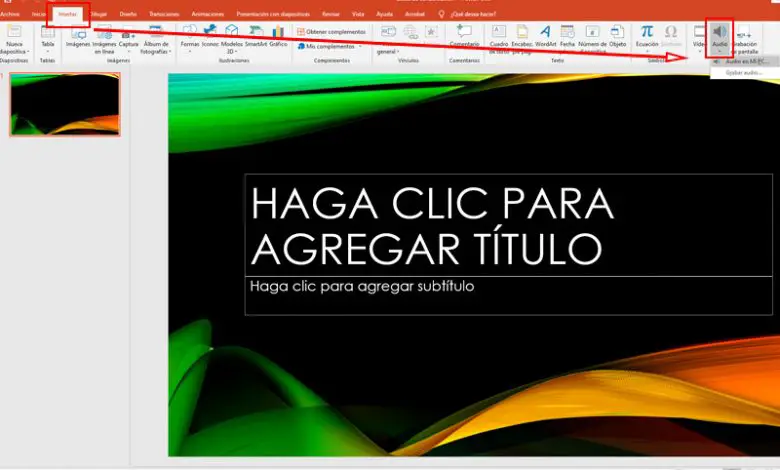780x470 pixels.
Task: Insert an Objeto
Action: click(617, 36)
